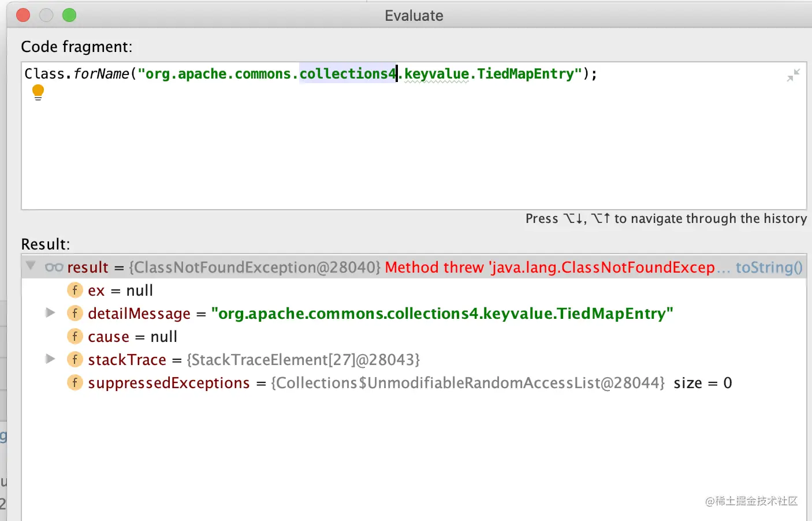Collapse the result node triangle
Viewport: 812px width, 521px height.
(x=31, y=266)
